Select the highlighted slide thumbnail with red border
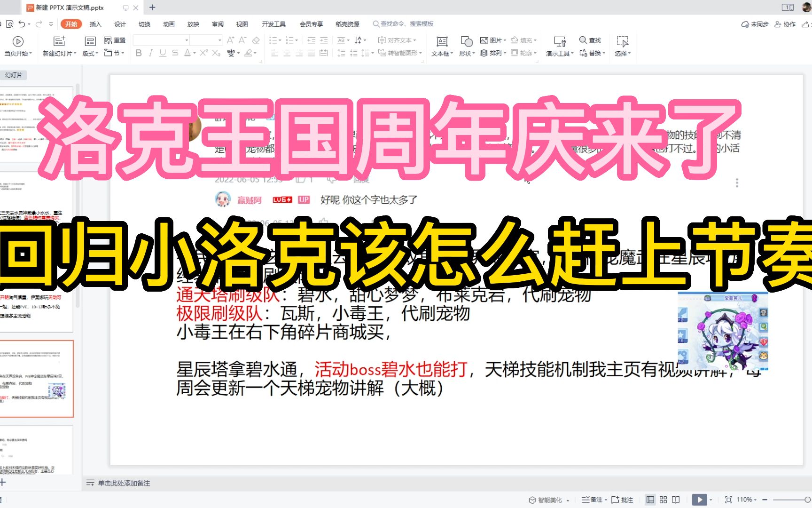The image size is (812, 508). point(37,379)
